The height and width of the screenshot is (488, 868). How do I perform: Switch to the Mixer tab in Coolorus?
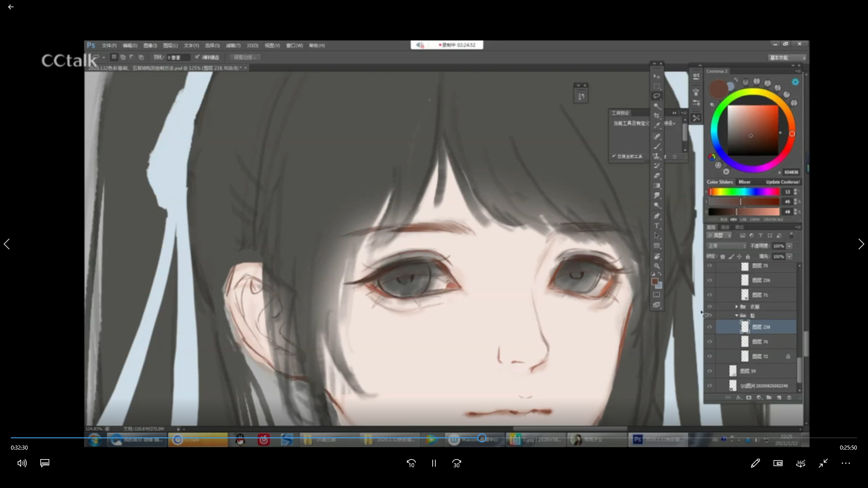tap(744, 182)
